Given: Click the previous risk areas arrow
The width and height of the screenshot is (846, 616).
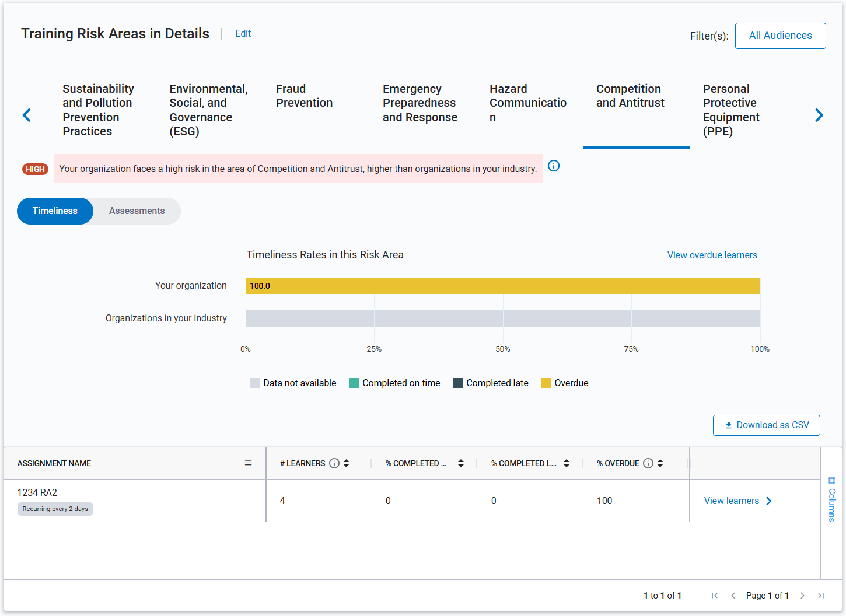Looking at the screenshot, I should (26, 115).
